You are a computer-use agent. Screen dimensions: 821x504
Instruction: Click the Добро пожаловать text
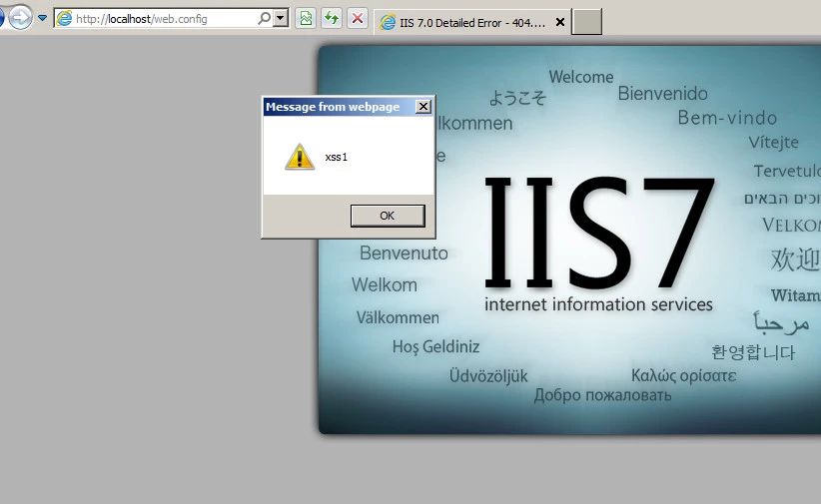602,395
